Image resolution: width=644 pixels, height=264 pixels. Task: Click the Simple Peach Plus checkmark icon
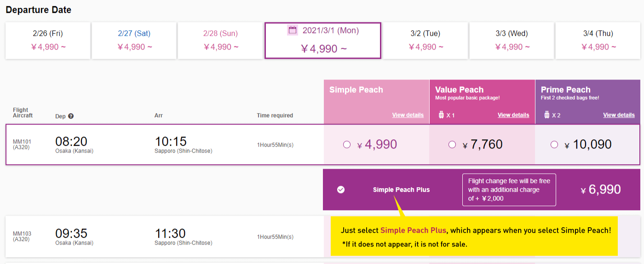(x=341, y=189)
